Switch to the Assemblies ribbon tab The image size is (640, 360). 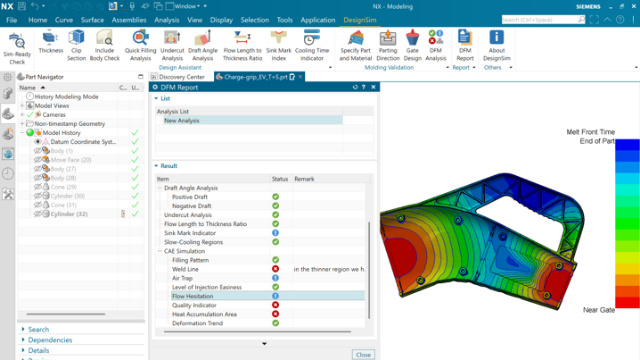tap(129, 20)
